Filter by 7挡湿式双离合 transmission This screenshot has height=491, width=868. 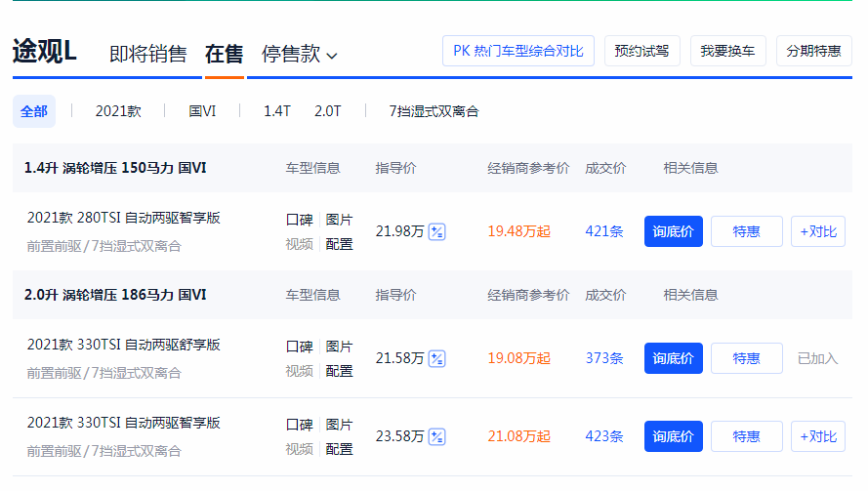[x=434, y=111]
